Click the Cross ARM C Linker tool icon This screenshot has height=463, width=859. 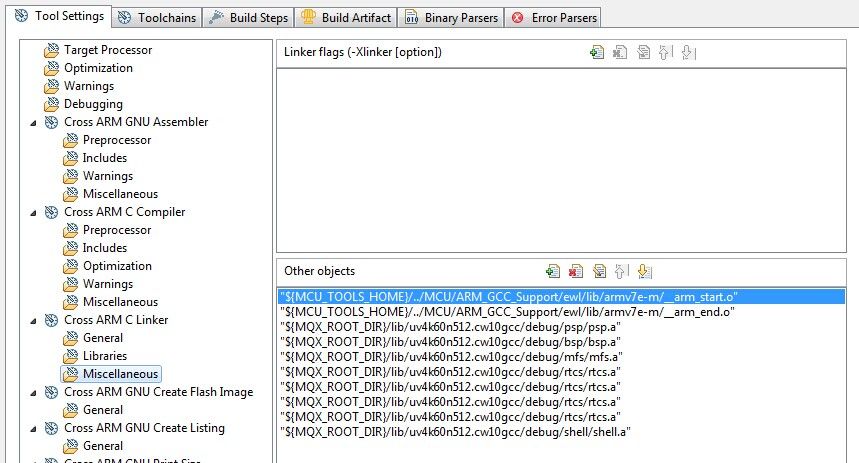click(51, 320)
